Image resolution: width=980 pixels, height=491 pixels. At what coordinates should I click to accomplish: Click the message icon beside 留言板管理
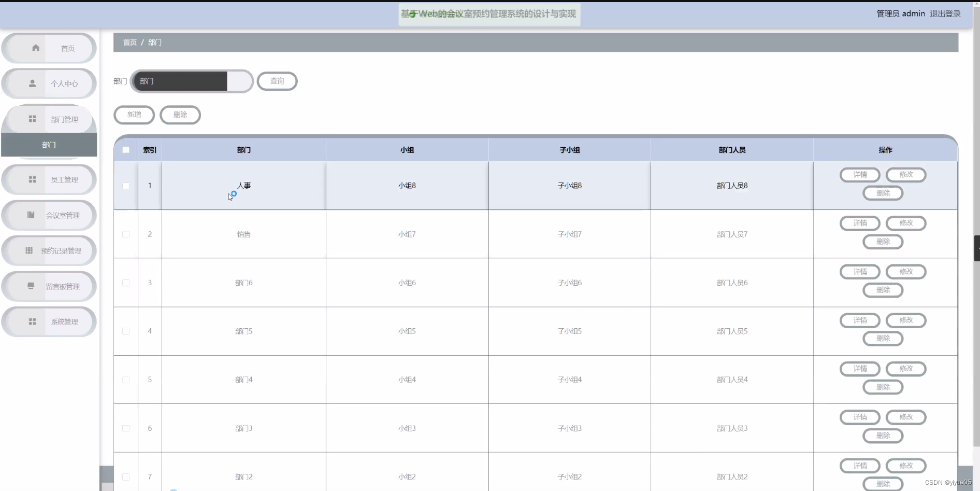point(31,286)
